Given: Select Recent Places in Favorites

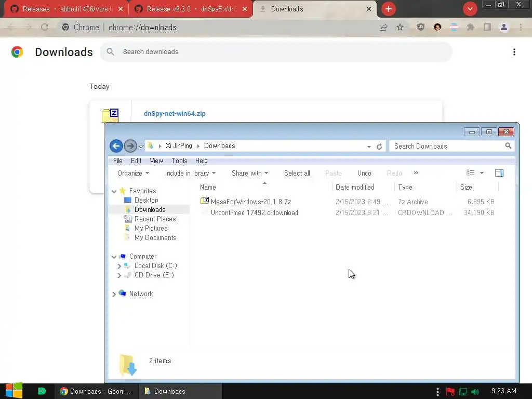Looking at the screenshot, I should click(x=155, y=219).
